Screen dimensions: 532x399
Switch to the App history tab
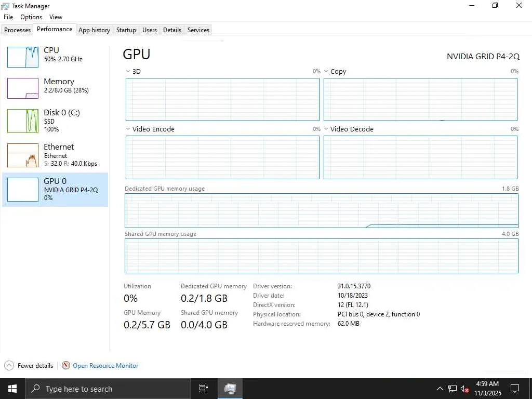95,30
